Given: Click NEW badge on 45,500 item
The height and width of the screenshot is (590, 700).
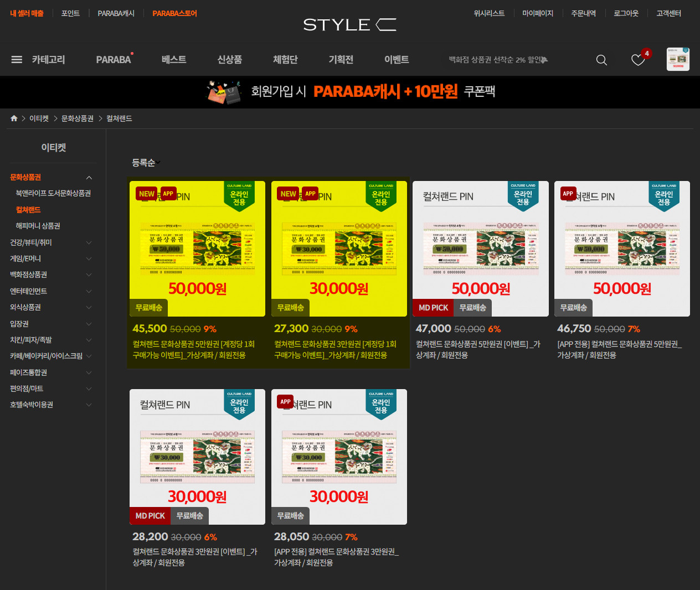Looking at the screenshot, I should [x=147, y=194].
